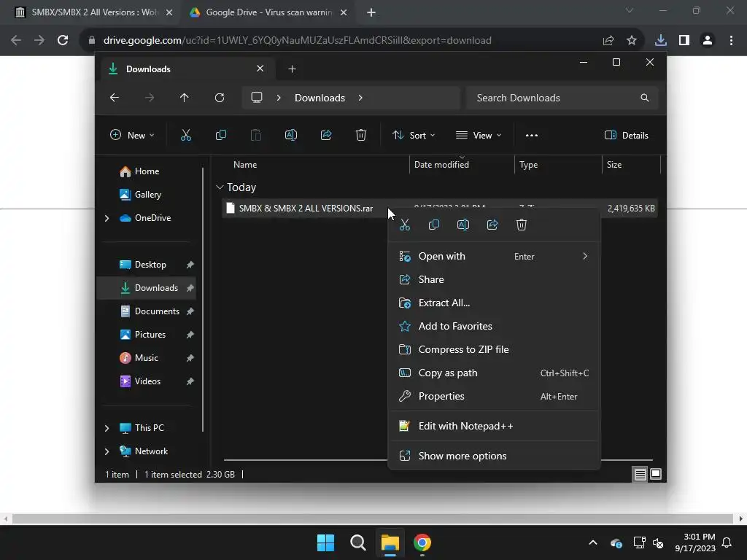Viewport: 747px width, 560px height.
Task: Close Google Drive virus scan tab
Action: [x=344, y=12]
